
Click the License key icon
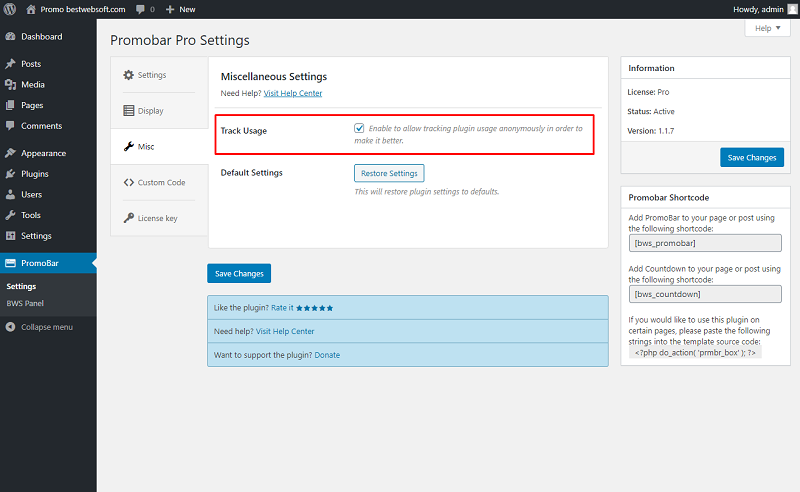click(129, 218)
